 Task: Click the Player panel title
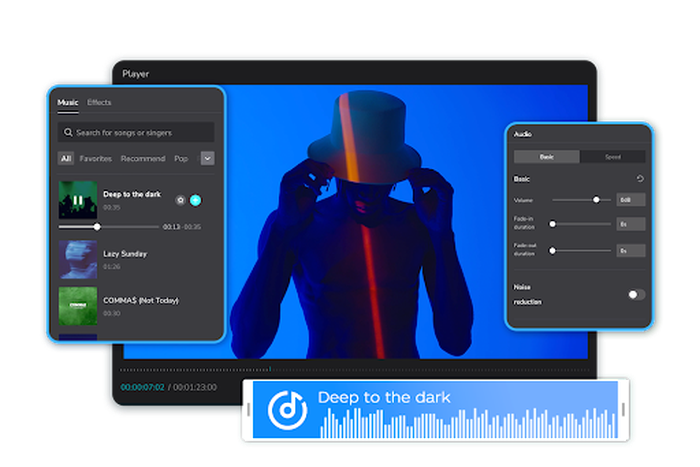[136, 74]
